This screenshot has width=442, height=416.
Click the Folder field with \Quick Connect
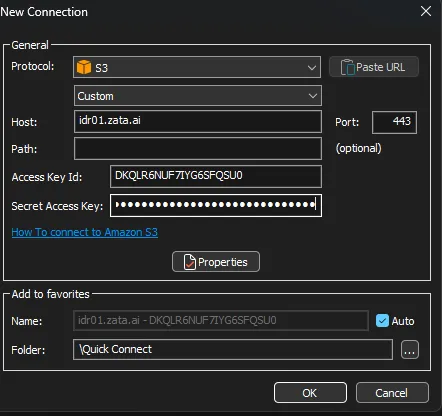[233, 349]
